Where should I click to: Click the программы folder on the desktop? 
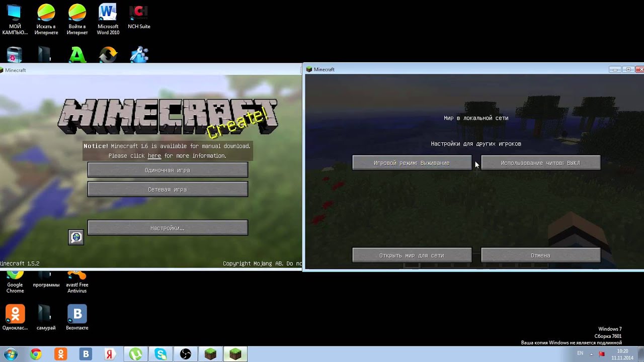(x=46, y=280)
